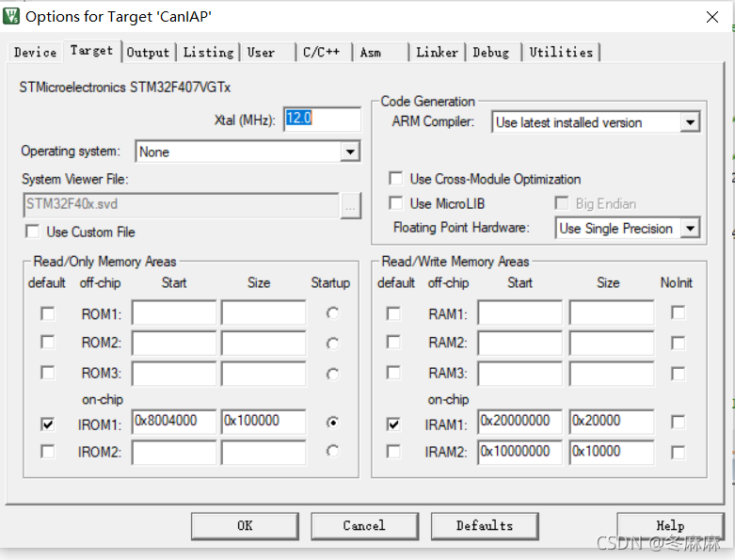Screen dimensions: 735x560
Task: Toggle the Use Custom File checkbox
Action: 32,232
